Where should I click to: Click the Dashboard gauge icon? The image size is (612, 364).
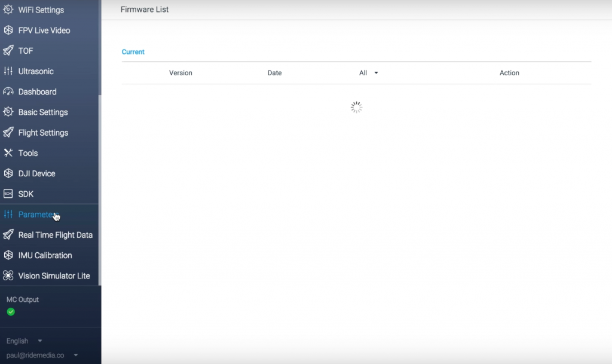(8, 92)
